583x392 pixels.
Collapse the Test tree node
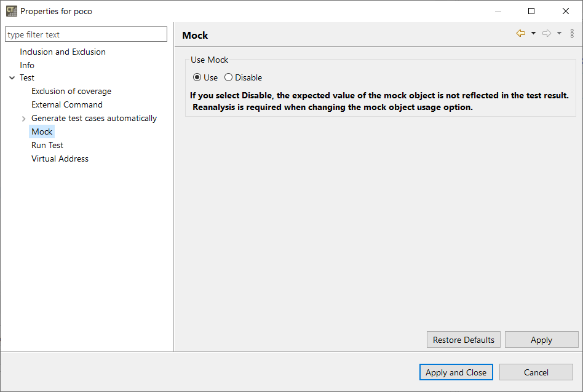pyautogui.click(x=12, y=78)
